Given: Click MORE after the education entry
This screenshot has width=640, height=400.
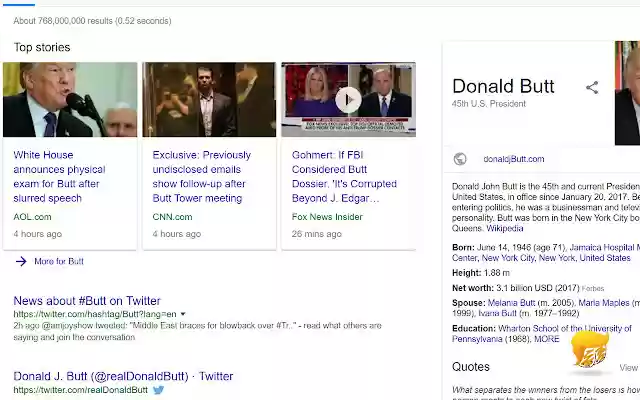Looking at the screenshot, I should tap(547, 339).
